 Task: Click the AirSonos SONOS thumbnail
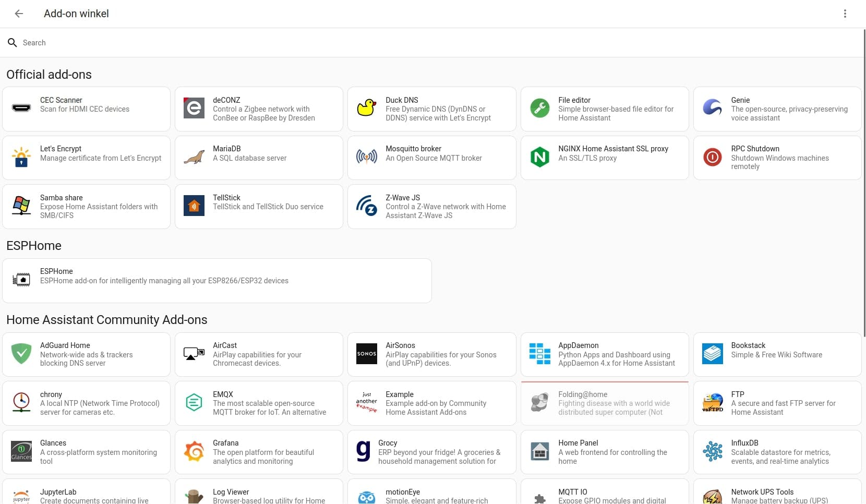point(367,354)
